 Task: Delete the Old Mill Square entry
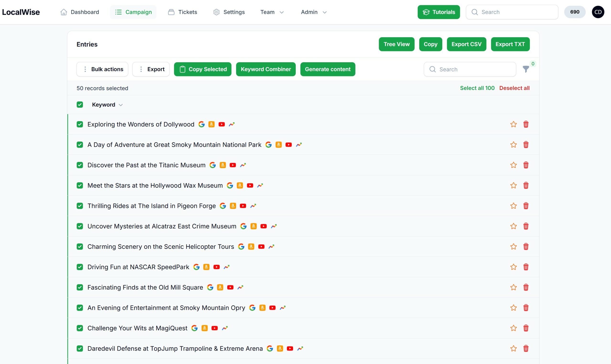526,287
